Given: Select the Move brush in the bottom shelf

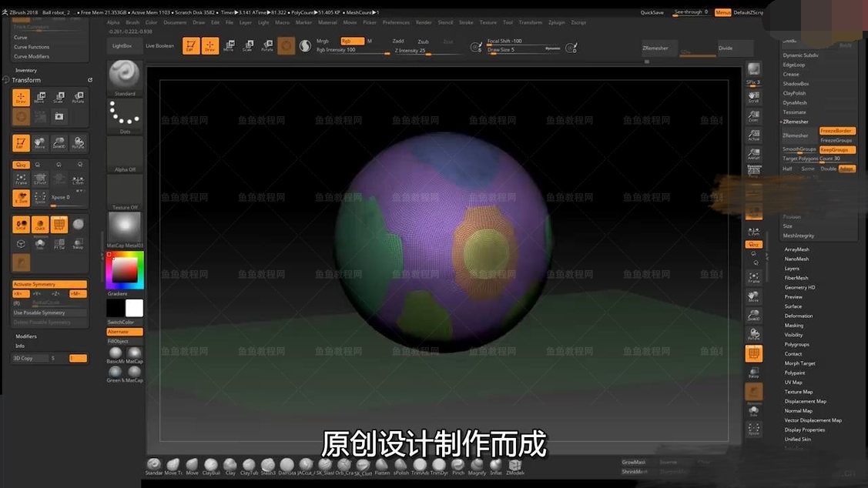Looking at the screenshot, I should pyautogui.click(x=192, y=466).
